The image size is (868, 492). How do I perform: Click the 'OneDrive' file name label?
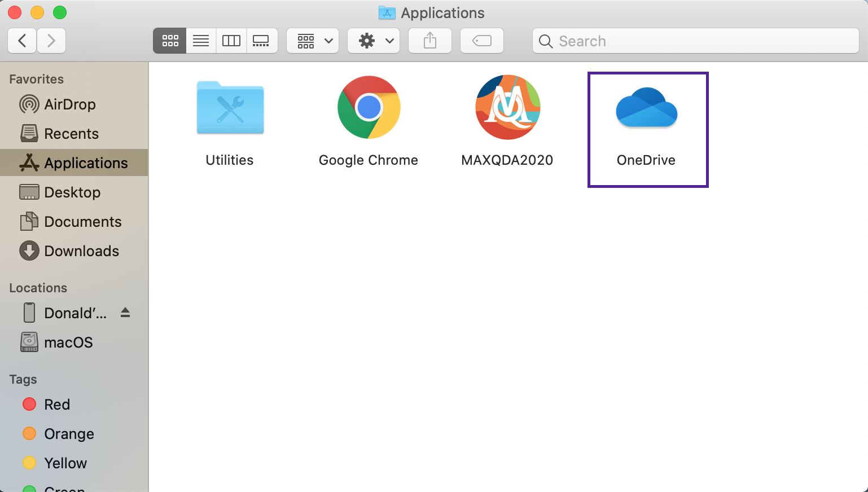click(x=646, y=160)
